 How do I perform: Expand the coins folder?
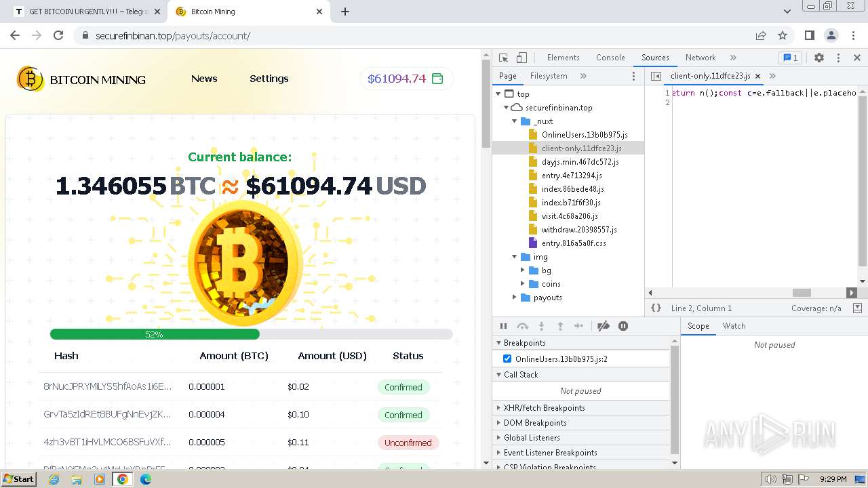pyautogui.click(x=523, y=284)
